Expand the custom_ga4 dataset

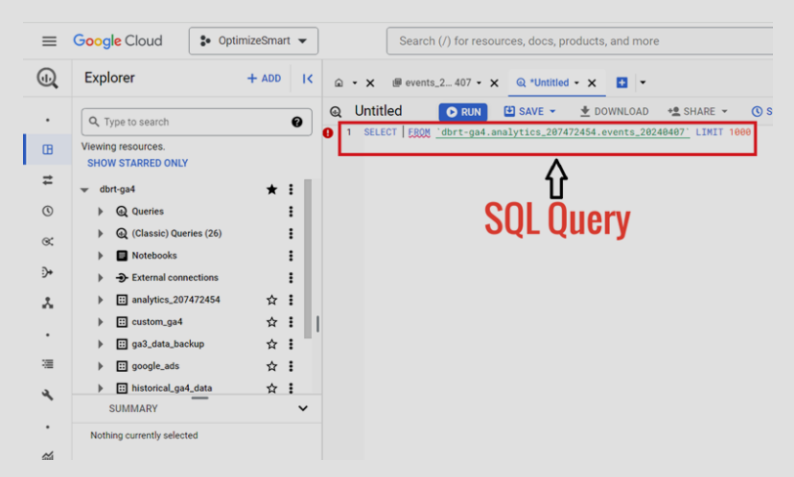(x=100, y=322)
